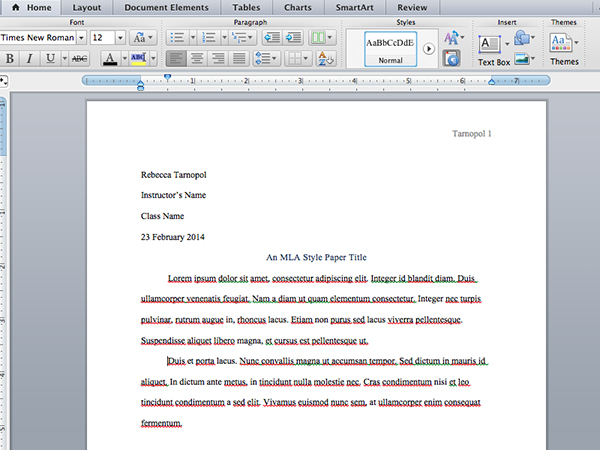Open the highlight color dropdown arrow
The height and width of the screenshot is (450, 600).
[153, 59]
